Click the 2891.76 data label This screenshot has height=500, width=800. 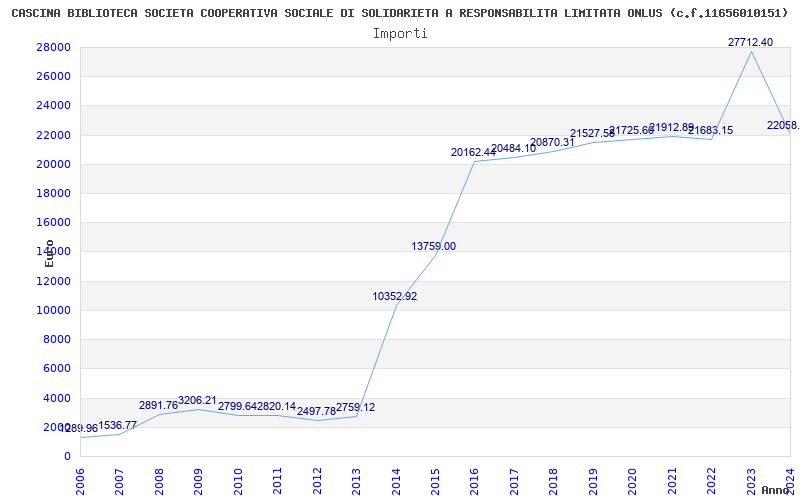coord(159,406)
